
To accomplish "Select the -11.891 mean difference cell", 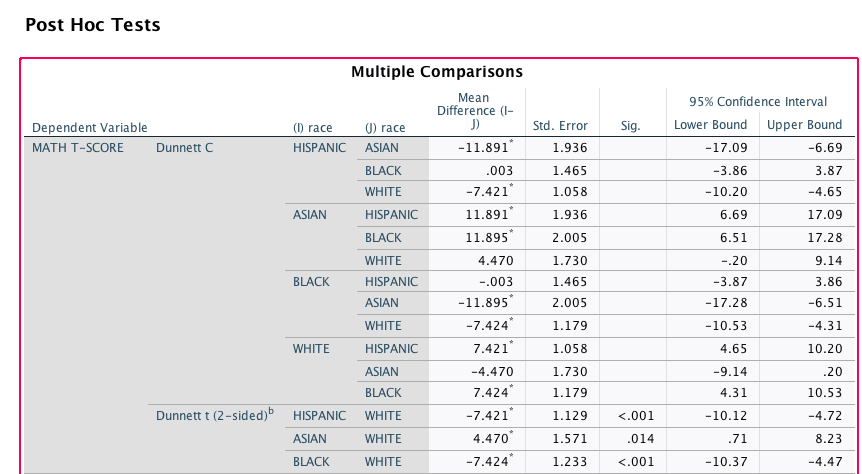I will [486, 147].
